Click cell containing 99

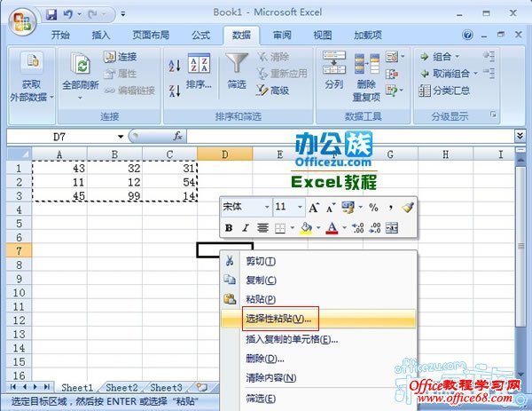115,195
